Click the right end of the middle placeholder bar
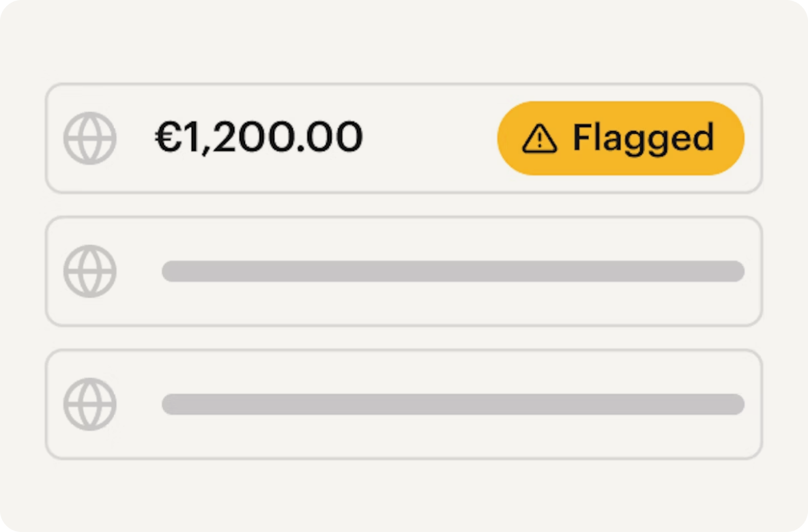 [x=734, y=271]
